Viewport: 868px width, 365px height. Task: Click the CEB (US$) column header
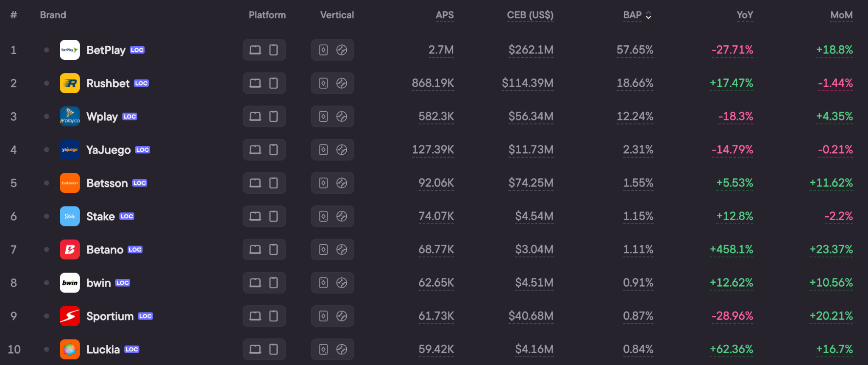click(x=530, y=15)
